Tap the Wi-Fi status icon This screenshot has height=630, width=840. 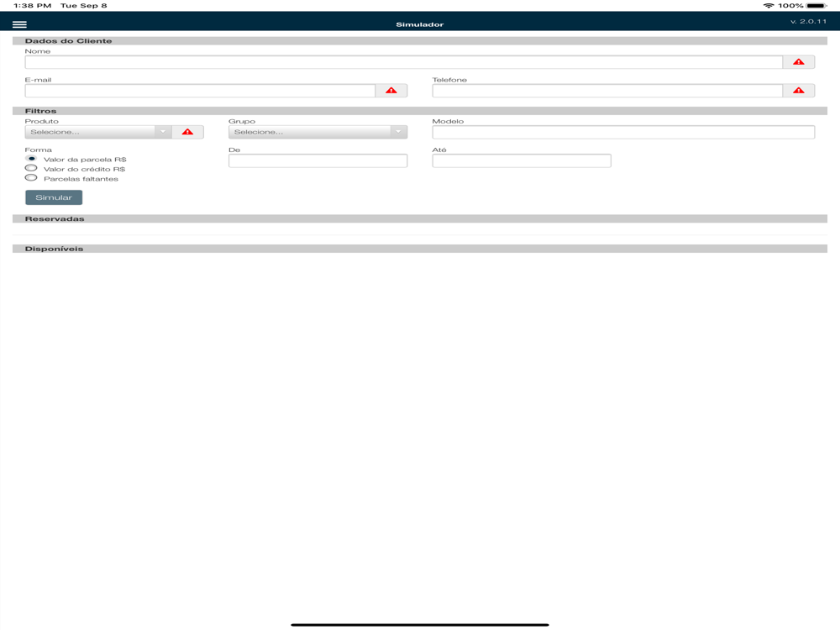coord(769,5)
